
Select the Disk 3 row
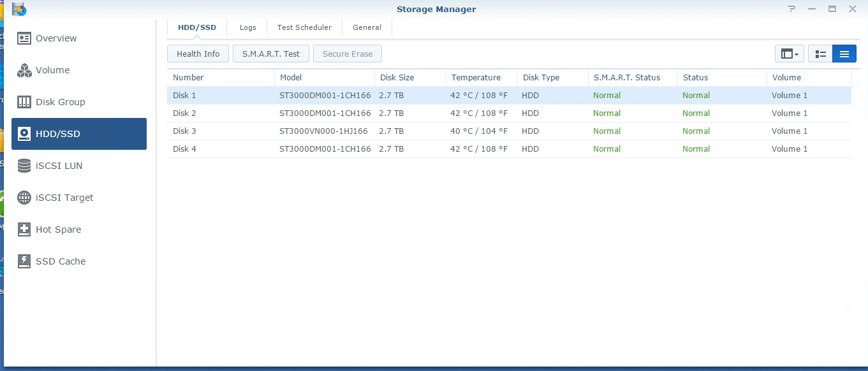[x=509, y=131]
